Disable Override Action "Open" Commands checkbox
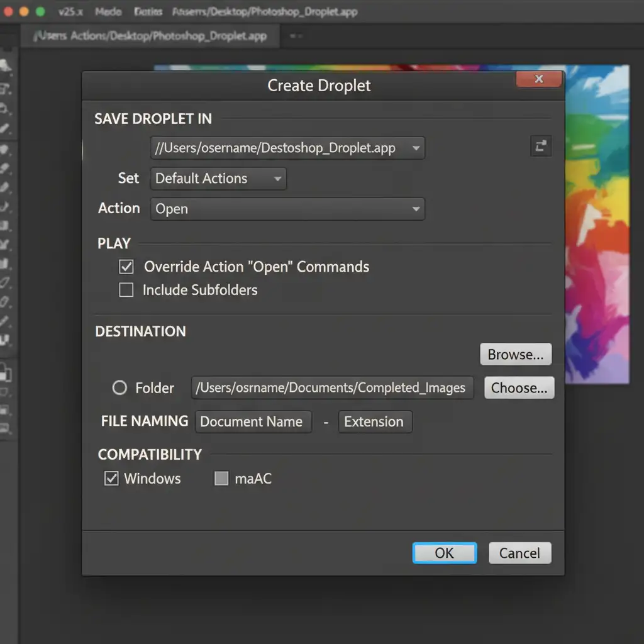The image size is (644, 644). (126, 267)
